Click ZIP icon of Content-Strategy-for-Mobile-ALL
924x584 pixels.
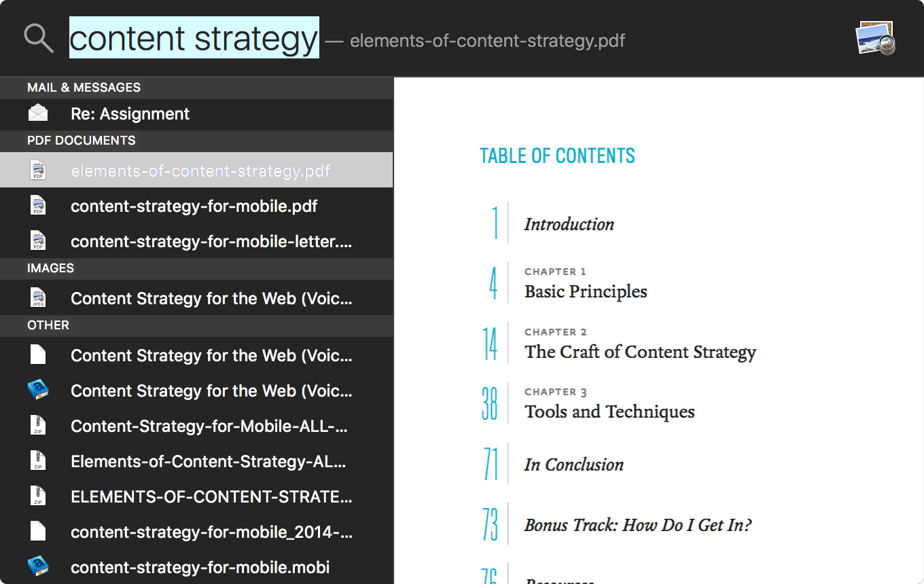tap(38, 425)
